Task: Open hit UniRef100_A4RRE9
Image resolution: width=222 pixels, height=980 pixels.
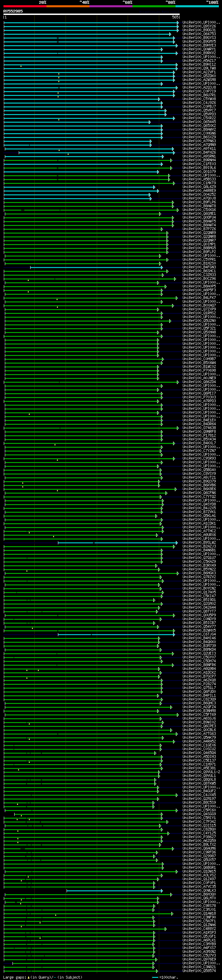Action: coord(199,191)
